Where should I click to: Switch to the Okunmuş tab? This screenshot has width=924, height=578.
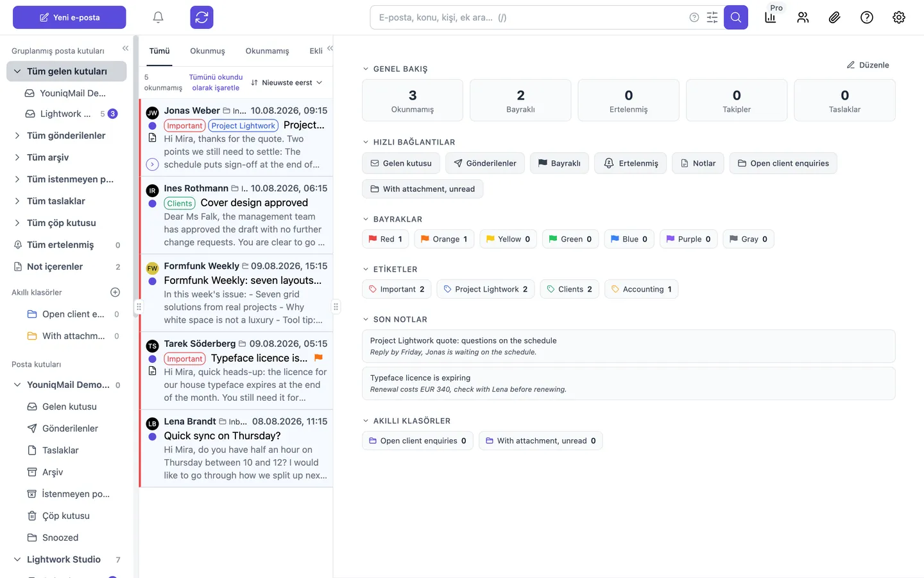click(207, 51)
